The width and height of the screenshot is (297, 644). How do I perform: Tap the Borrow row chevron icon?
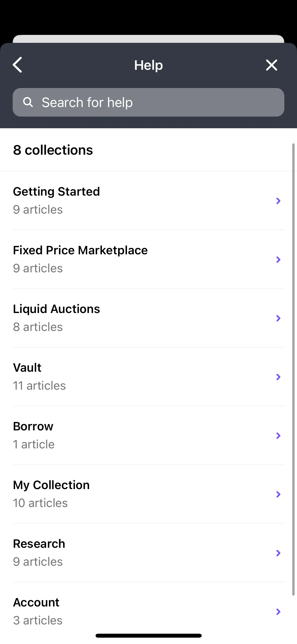[278, 436]
